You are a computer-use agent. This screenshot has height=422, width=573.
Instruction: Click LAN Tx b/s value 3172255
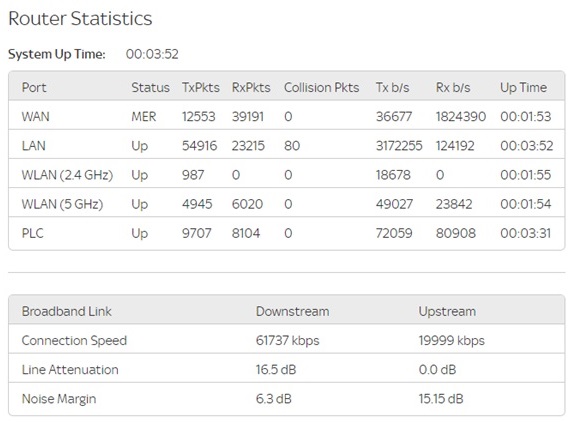coord(399,146)
